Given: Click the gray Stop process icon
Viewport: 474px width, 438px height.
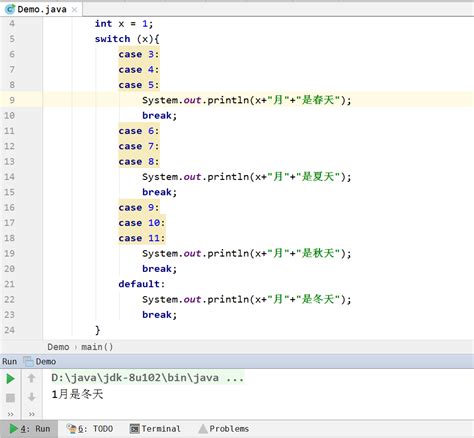Looking at the screenshot, I should (x=10, y=398).
